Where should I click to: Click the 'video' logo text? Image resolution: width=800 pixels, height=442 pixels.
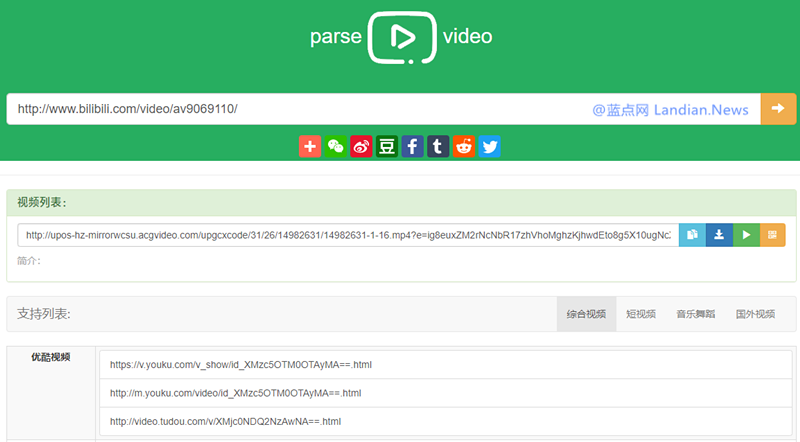click(467, 36)
